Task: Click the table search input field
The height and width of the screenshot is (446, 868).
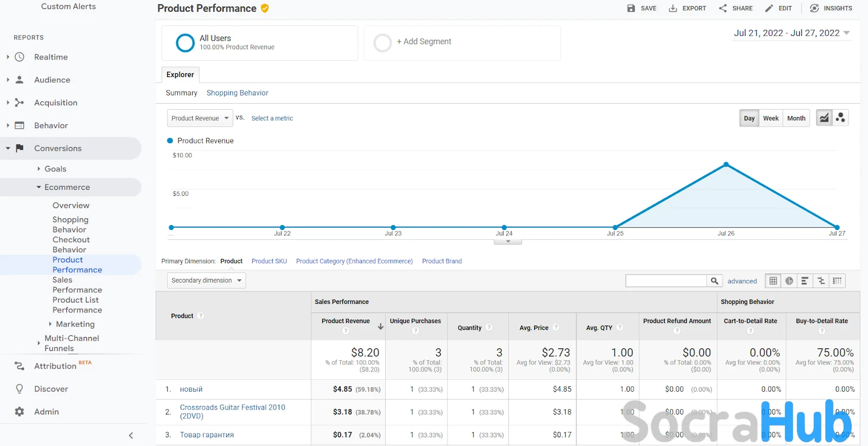Action: 666,281
